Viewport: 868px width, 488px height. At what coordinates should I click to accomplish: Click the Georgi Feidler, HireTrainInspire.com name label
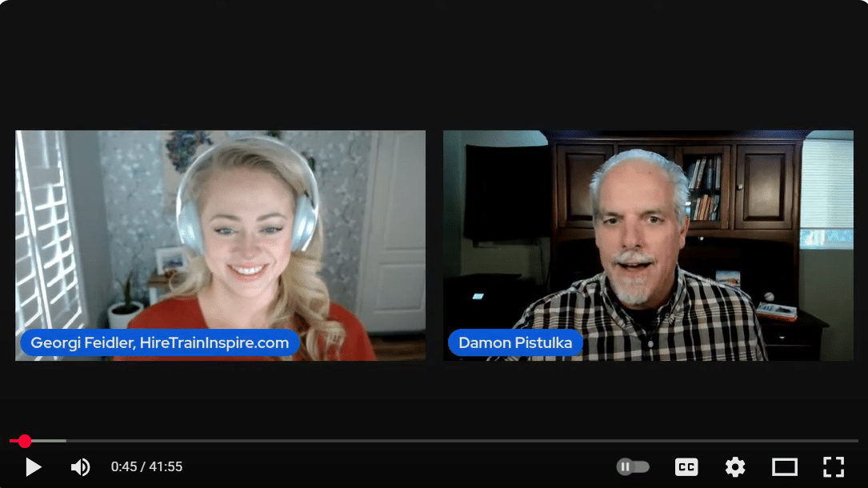(x=159, y=343)
